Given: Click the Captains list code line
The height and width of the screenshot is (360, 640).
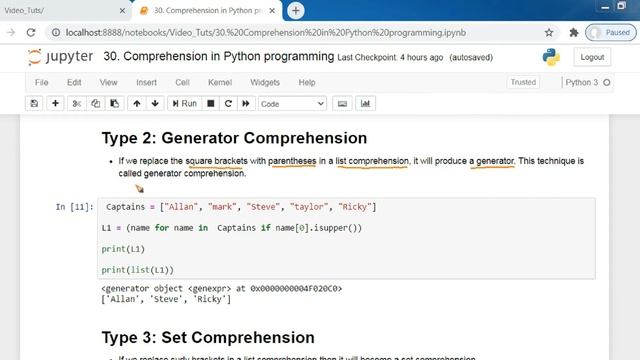Looking at the screenshot, I should click(x=241, y=207).
